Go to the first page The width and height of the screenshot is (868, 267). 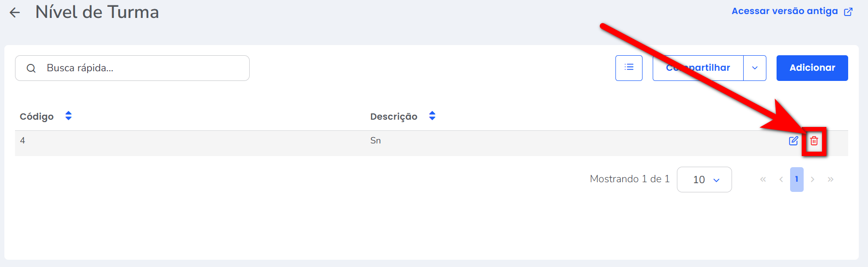click(x=763, y=180)
